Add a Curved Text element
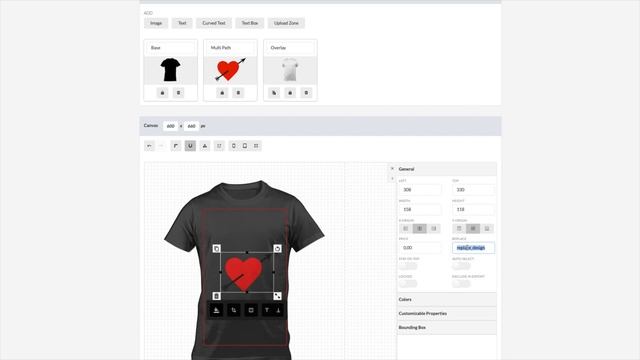Image resolution: width=640 pixels, height=360 pixels. coord(214,23)
